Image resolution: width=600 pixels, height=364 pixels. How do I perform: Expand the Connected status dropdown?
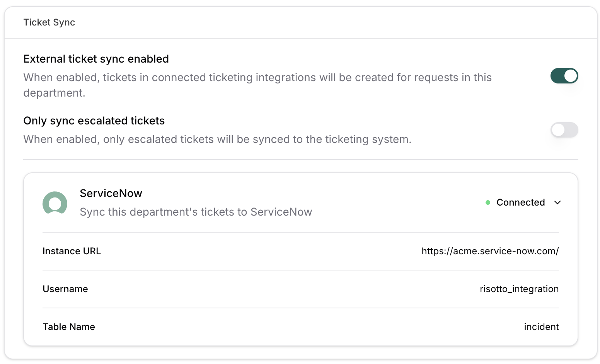point(557,202)
